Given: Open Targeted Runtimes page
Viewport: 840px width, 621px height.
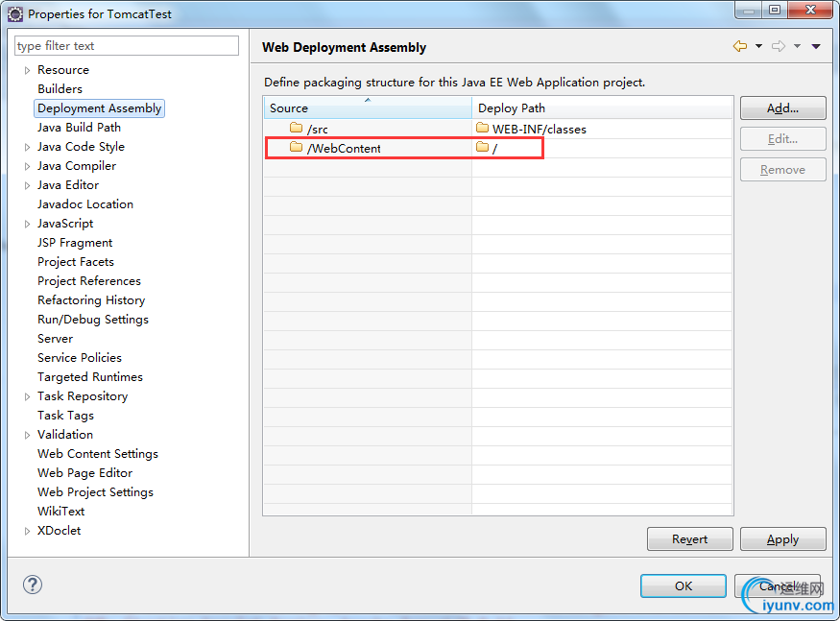Looking at the screenshot, I should 90,377.
